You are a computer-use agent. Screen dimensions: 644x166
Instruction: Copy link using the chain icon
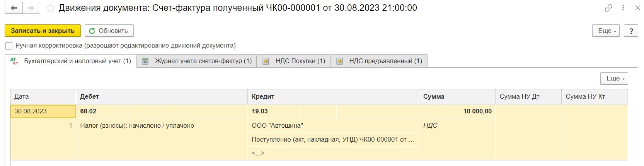point(608,8)
